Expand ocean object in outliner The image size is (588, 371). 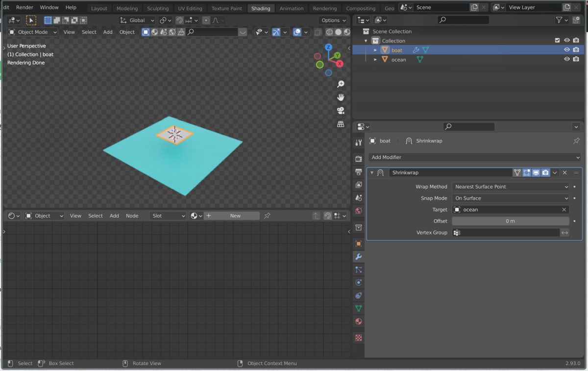(x=375, y=59)
